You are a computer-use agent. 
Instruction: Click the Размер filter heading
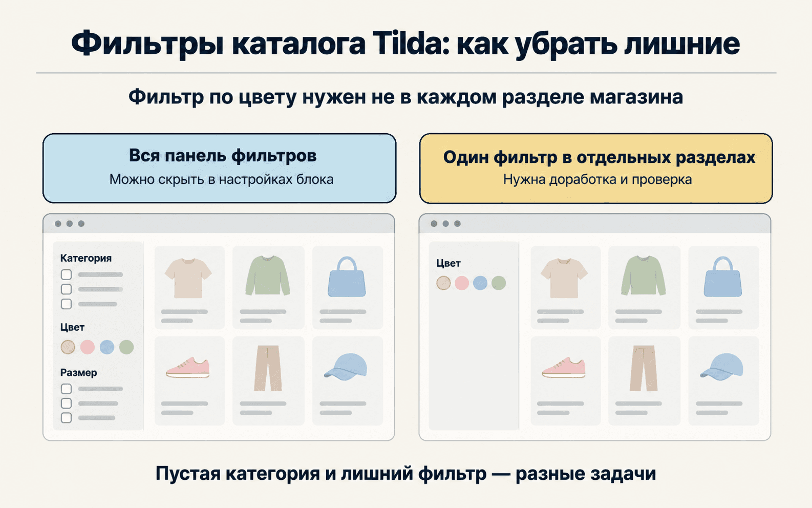point(78,373)
